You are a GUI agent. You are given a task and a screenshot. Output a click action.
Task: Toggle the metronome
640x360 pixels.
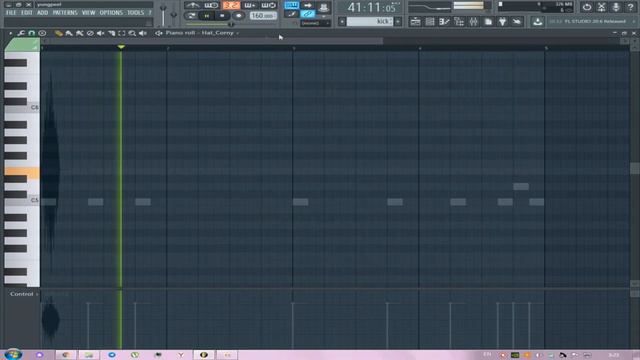192,5
